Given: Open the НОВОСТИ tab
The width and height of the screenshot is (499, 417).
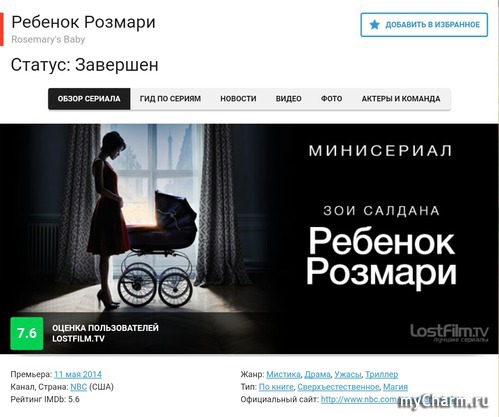Looking at the screenshot, I should pos(238,99).
